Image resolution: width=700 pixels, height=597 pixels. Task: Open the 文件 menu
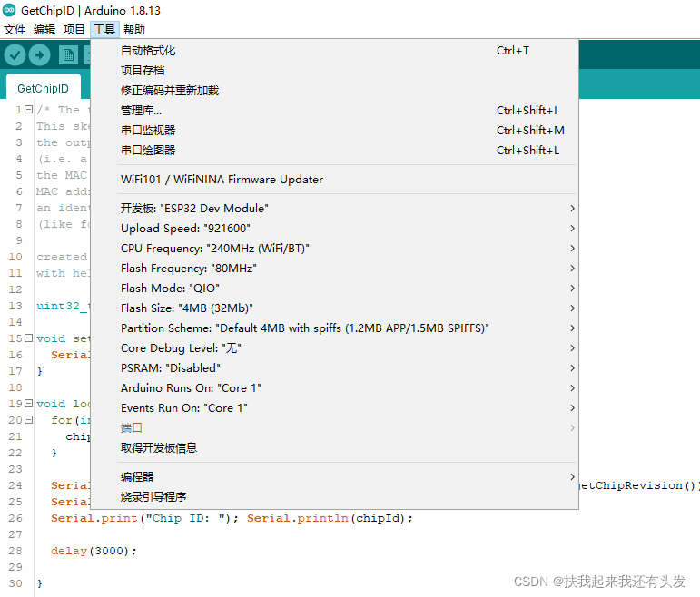(15, 30)
